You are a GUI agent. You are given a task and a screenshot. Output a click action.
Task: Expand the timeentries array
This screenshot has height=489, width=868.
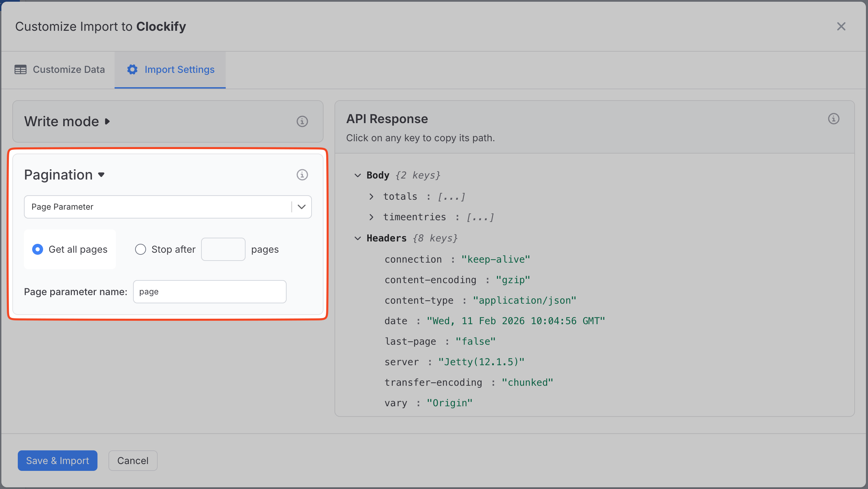(371, 217)
